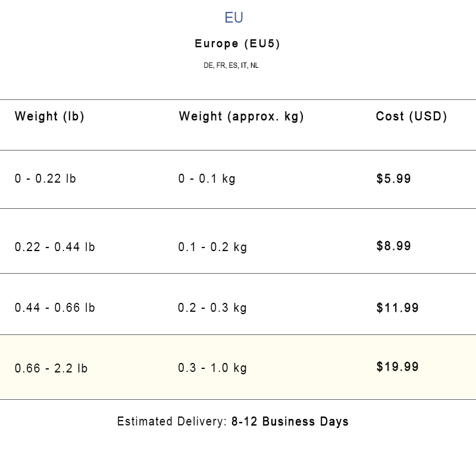The width and height of the screenshot is (476, 476).
Task: Select the 0.22 - 0.44 lb cell
Action: pyautogui.click(x=55, y=247)
